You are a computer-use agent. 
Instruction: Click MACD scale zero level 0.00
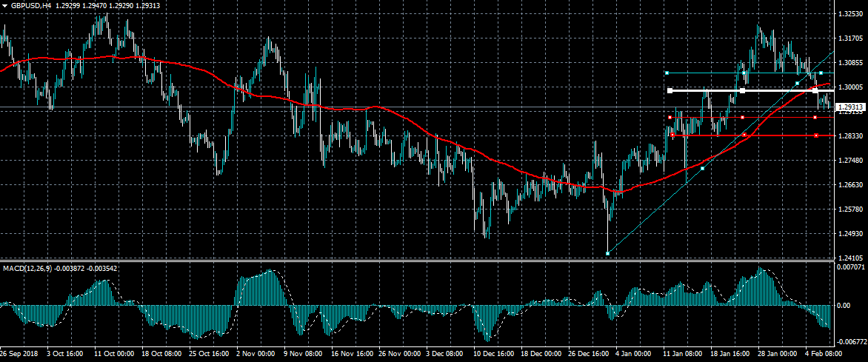click(845, 305)
